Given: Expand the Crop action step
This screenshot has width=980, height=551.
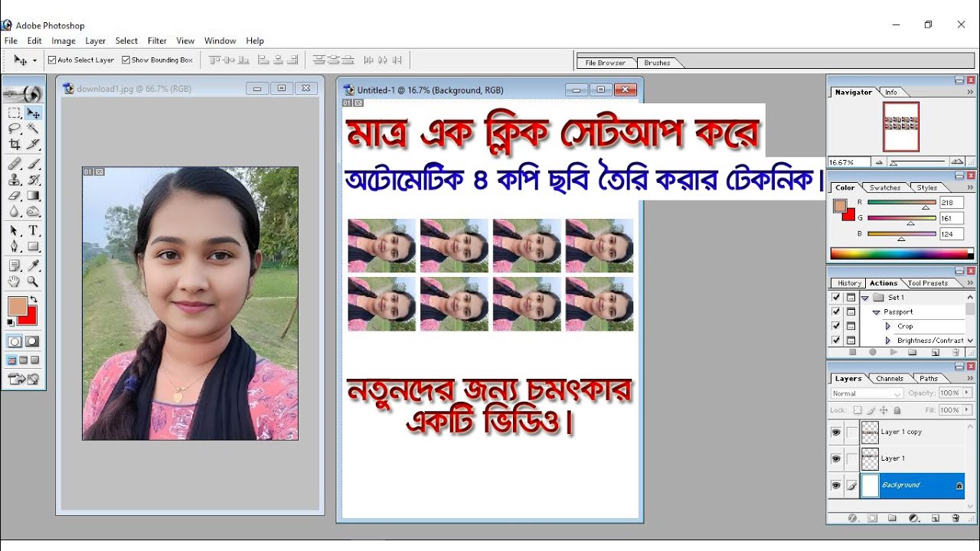Looking at the screenshot, I should [888, 326].
